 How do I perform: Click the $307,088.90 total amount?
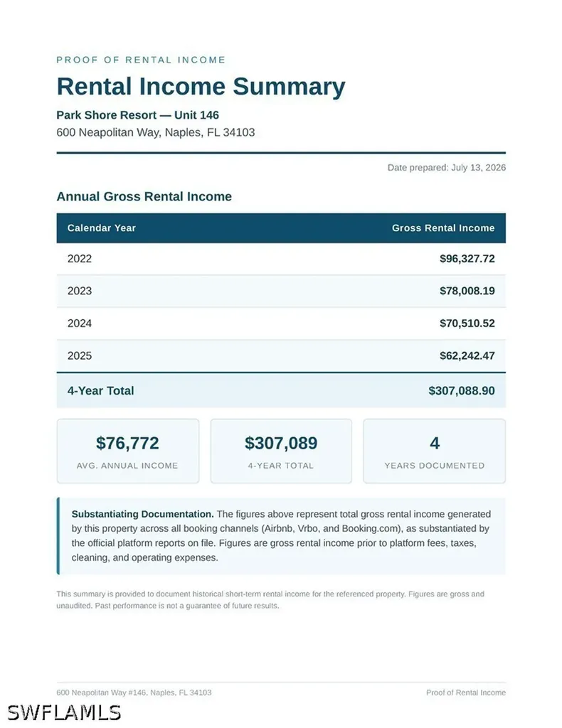click(x=461, y=390)
